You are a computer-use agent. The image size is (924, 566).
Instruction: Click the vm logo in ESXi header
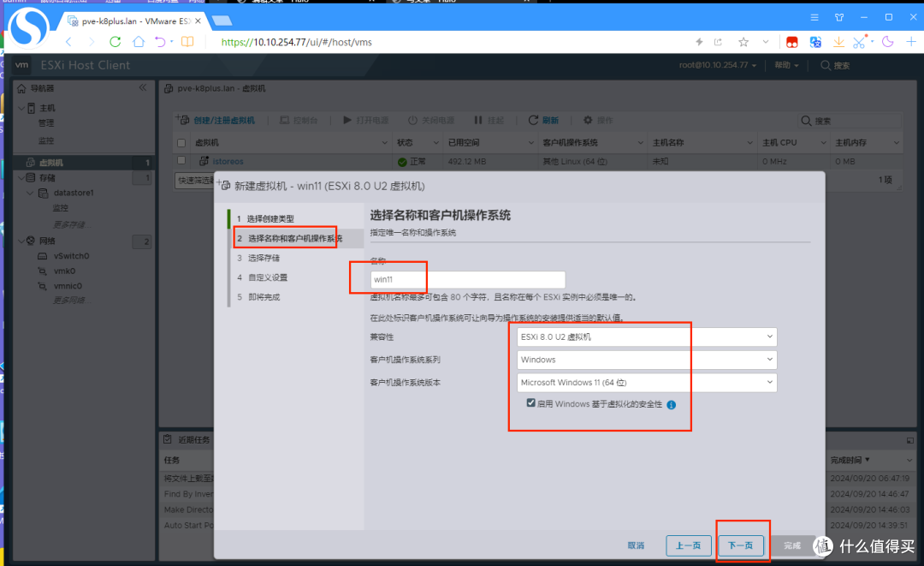tap(21, 65)
